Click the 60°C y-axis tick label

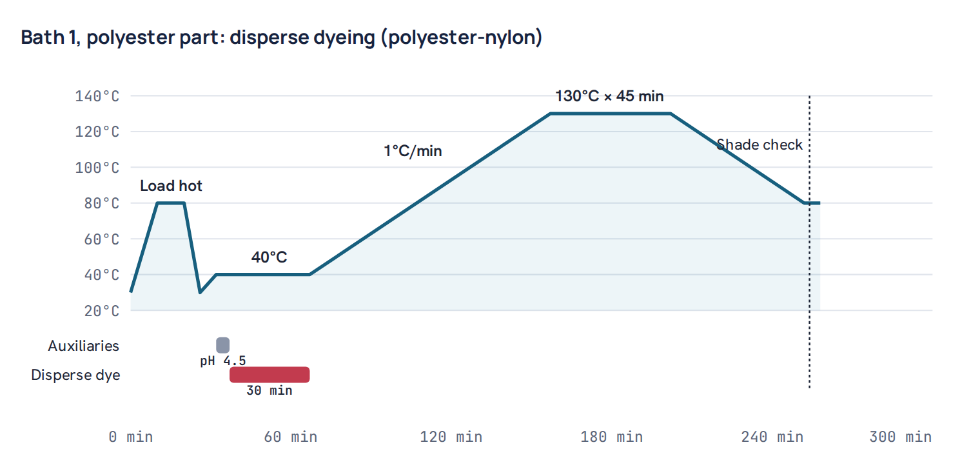[x=101, y=239]
